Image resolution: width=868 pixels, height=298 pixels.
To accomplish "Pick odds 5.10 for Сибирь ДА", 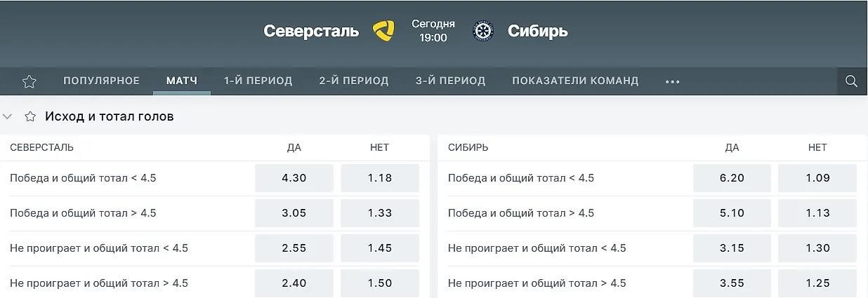I will [732, 213].
